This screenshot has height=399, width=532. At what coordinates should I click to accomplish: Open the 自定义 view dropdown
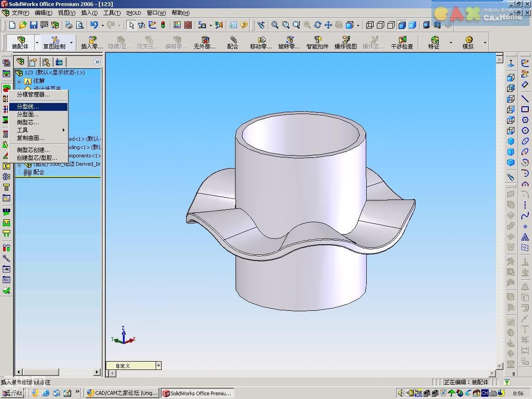(x=158, y=366)
